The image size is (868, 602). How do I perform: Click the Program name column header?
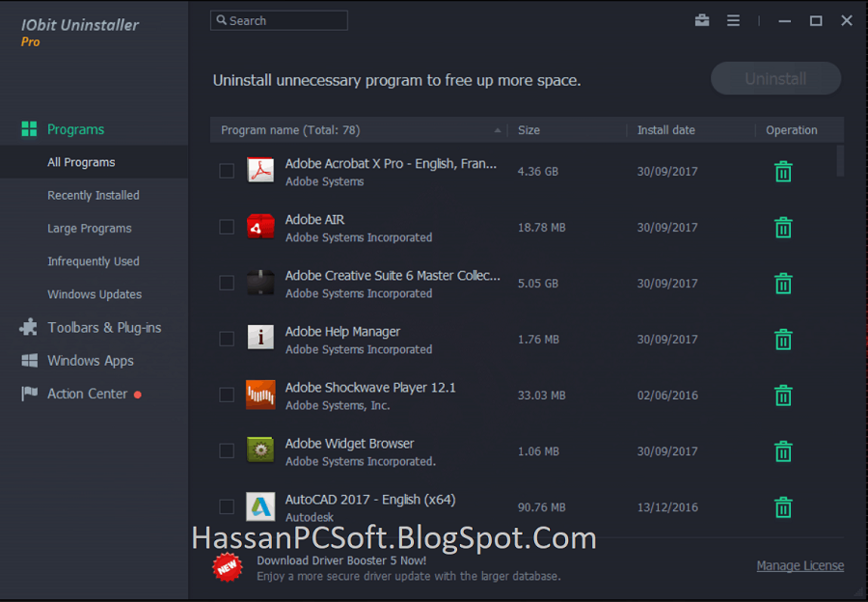pyautogui.click(x=290, y=130)
